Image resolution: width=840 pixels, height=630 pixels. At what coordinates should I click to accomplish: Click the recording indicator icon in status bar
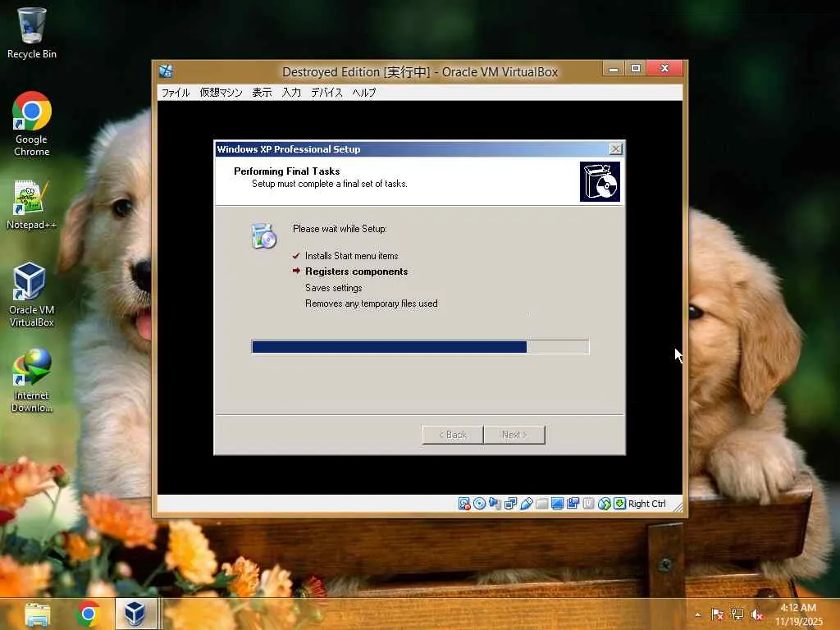[573, 504]
